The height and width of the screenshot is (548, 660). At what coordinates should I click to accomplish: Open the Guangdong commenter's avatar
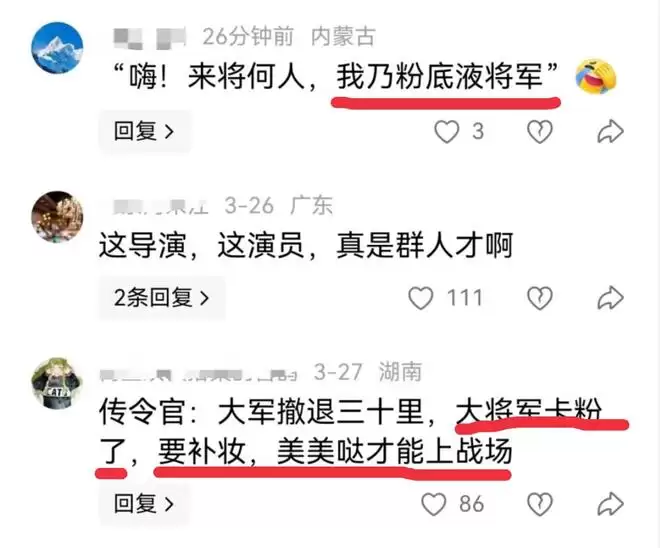(57, 217)
